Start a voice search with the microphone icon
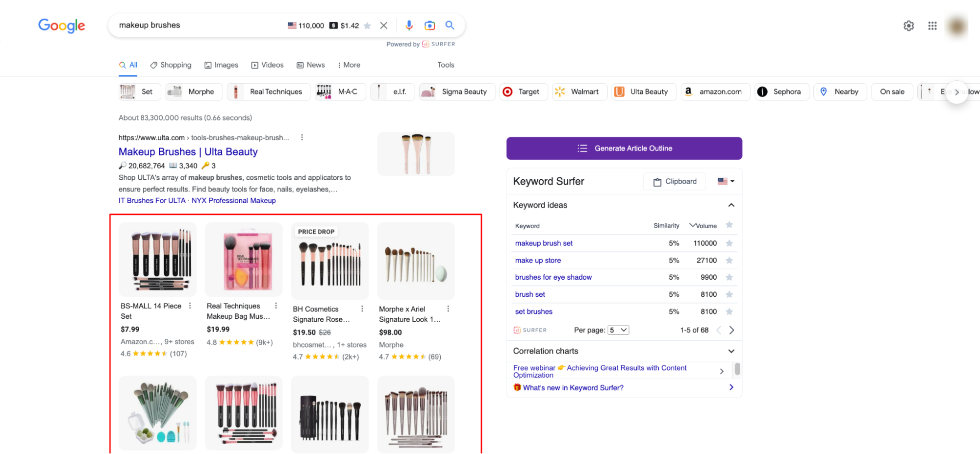The image size is (980, 454). coord(409,25)
